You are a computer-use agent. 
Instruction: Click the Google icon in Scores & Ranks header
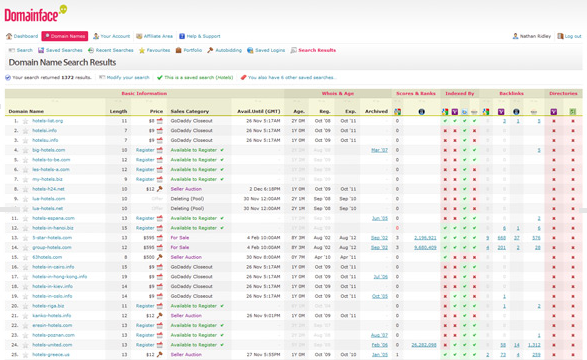[x=398, y=112]
